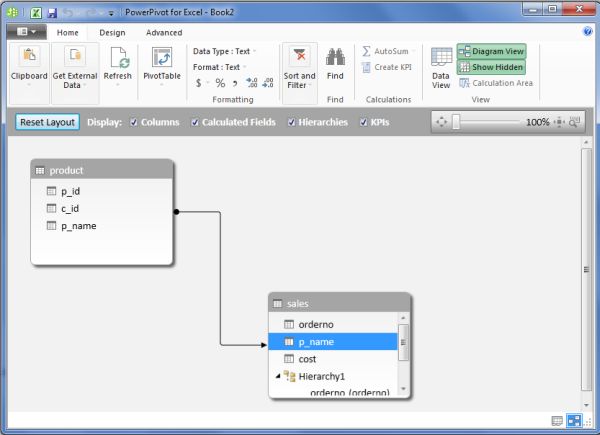Toggle the Hierarchies display checkbox

click(291, 122)
